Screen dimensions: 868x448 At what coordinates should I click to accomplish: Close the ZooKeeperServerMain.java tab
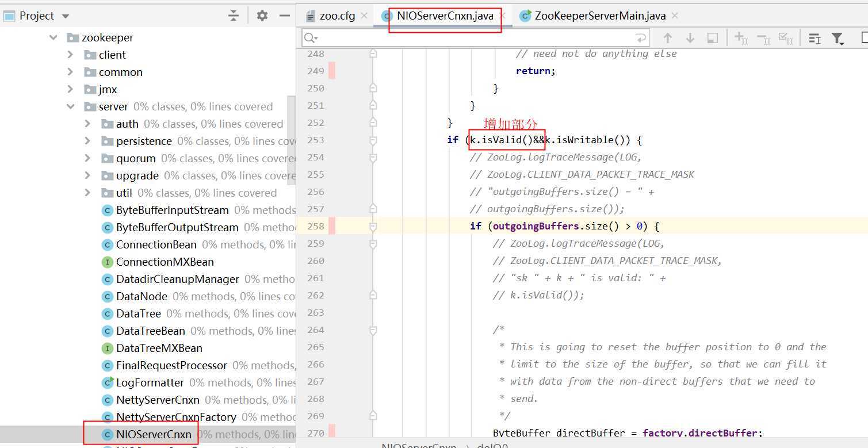point(675,16)
